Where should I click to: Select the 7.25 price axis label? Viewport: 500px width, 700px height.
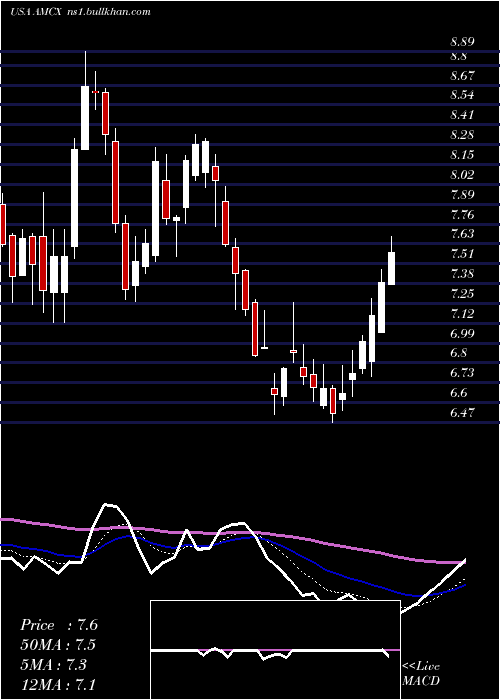coord(462,293)
